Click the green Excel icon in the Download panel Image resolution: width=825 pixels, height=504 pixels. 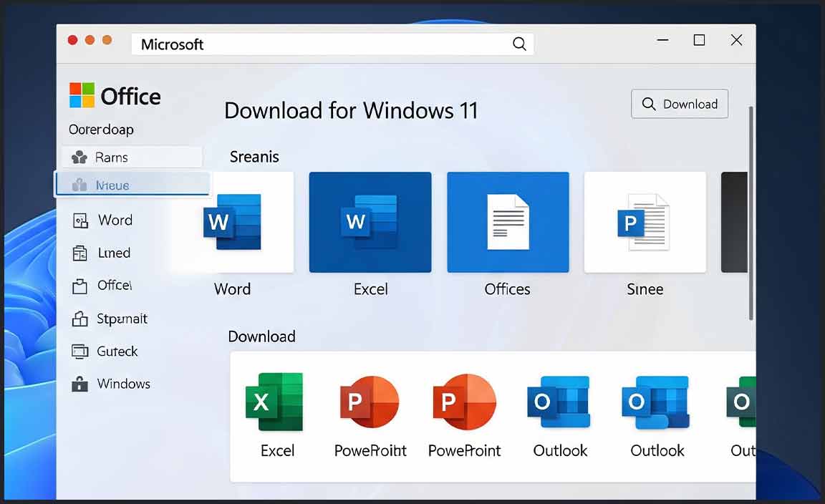point(274,402)
